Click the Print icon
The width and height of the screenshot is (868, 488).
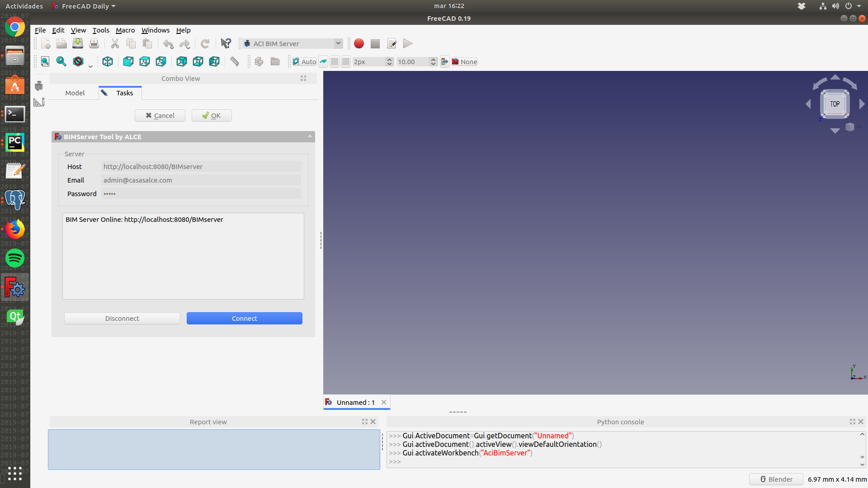point(94,43)
